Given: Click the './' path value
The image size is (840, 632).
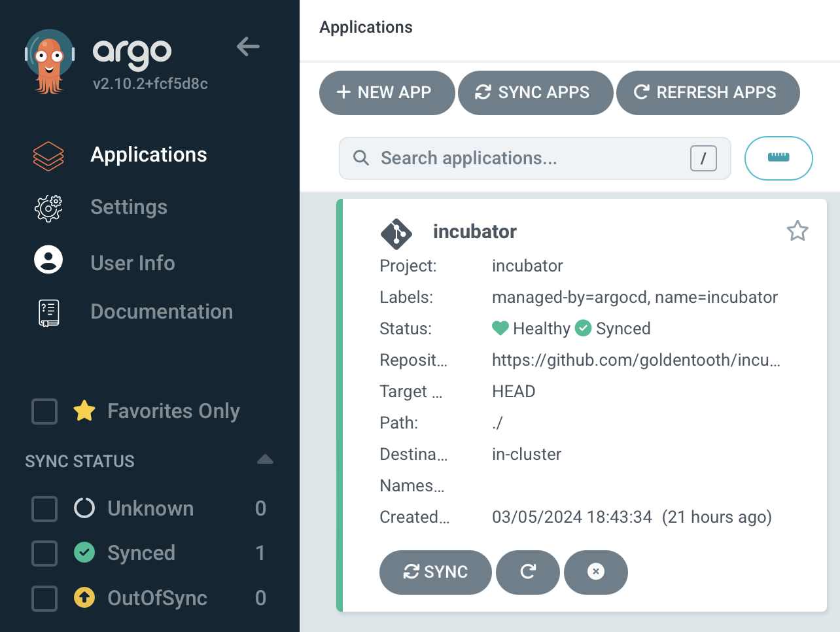Looking at the screenshot, I should coord(497,423).
